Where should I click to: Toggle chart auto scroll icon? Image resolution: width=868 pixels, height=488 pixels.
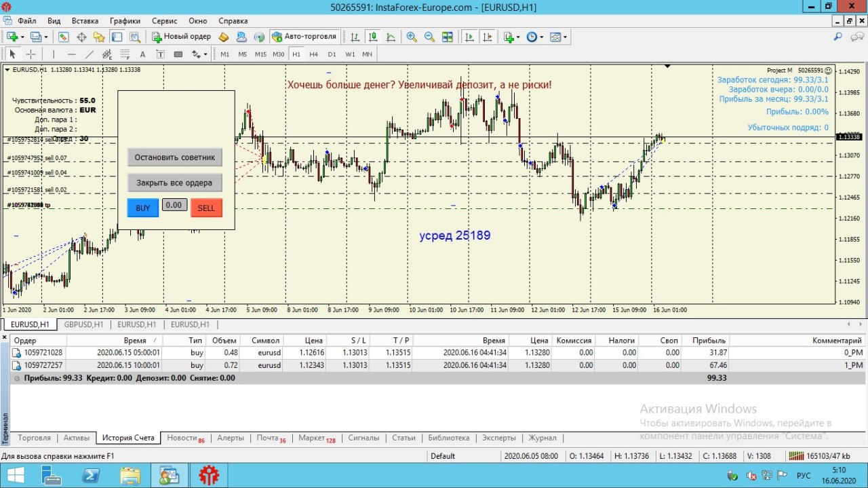tap(469, 37)
